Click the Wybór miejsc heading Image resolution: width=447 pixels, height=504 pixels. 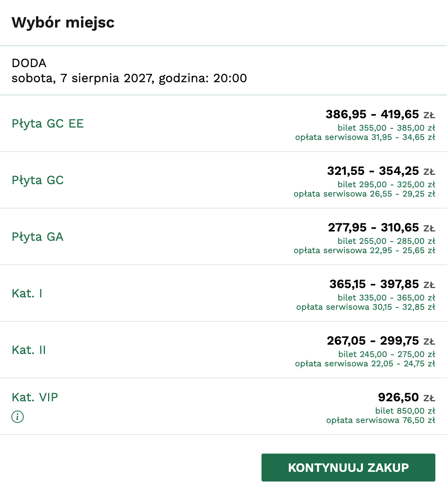click(x=63, y=22)
